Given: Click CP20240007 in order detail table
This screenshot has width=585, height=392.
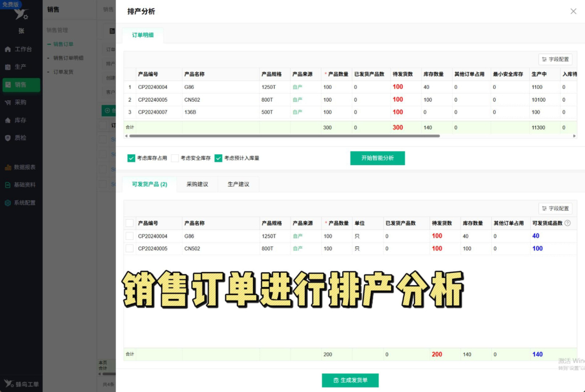Looking at the screenshot, I should 153,112.
